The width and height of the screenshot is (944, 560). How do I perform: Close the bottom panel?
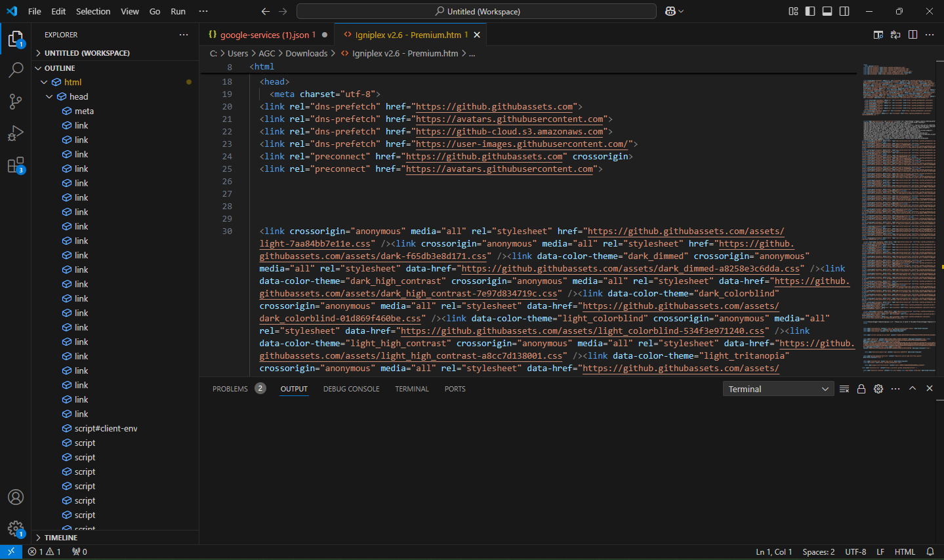[930, 389]
